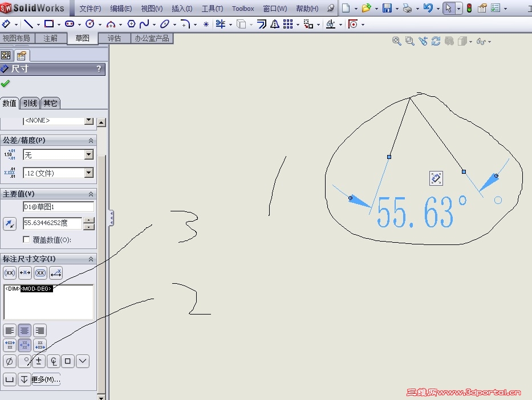Select the Linear Sketch Pattern tool

point(288,24)
